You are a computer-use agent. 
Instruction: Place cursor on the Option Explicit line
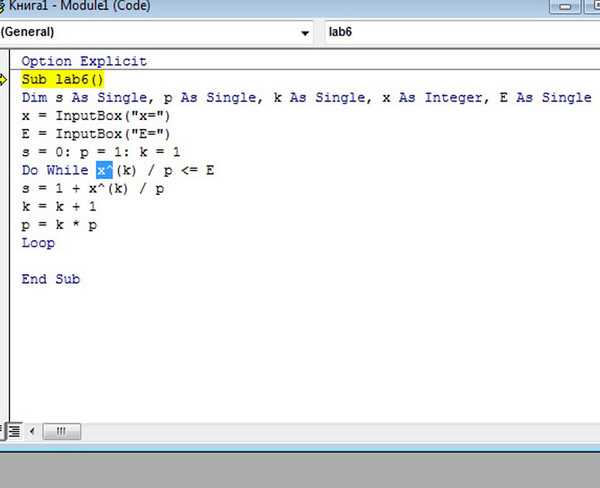point(83,61)
